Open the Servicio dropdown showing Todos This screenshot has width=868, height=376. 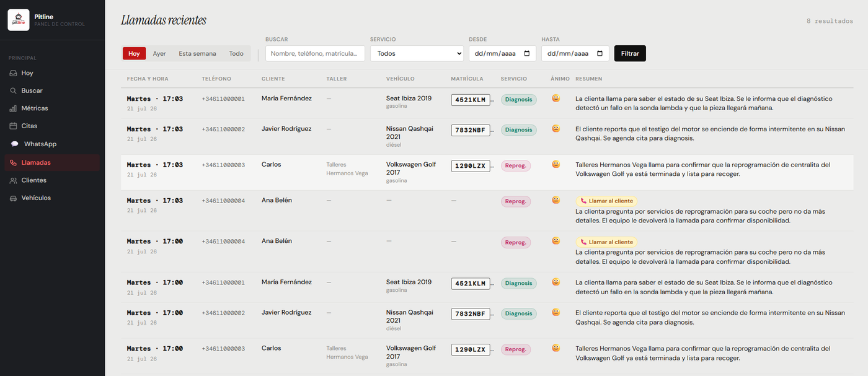click(417, 53)
